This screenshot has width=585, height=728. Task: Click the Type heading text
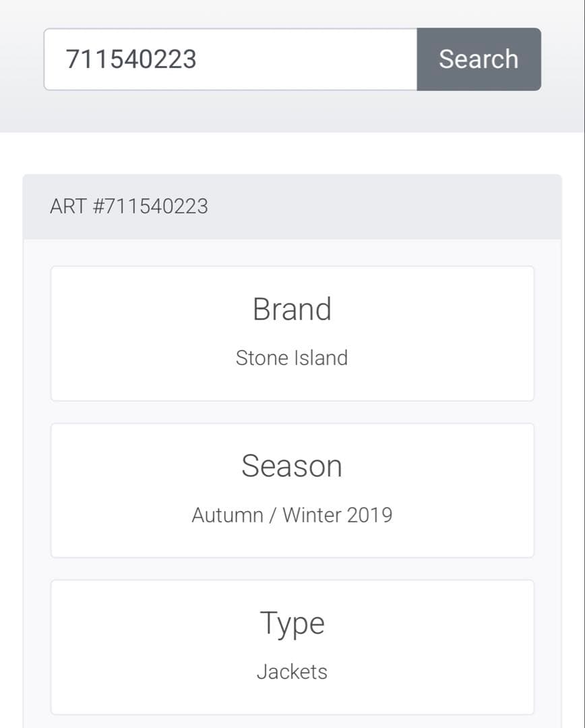coord(292,624)
